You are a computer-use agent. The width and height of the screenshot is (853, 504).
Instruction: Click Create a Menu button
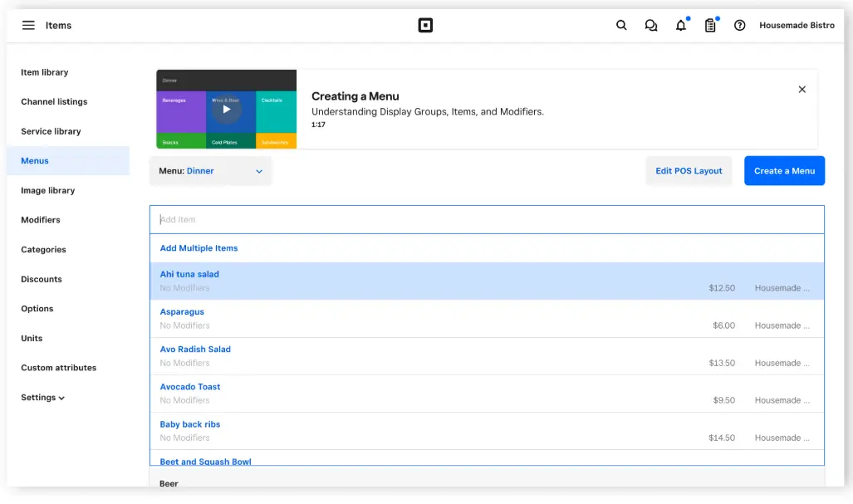click(x=784, y=171)
